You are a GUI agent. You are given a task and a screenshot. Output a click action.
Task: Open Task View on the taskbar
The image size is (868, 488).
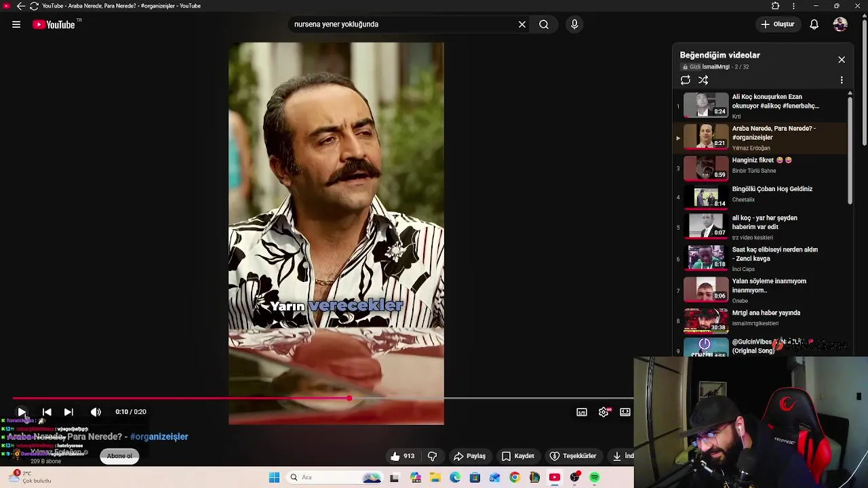(x=395, y=478)
